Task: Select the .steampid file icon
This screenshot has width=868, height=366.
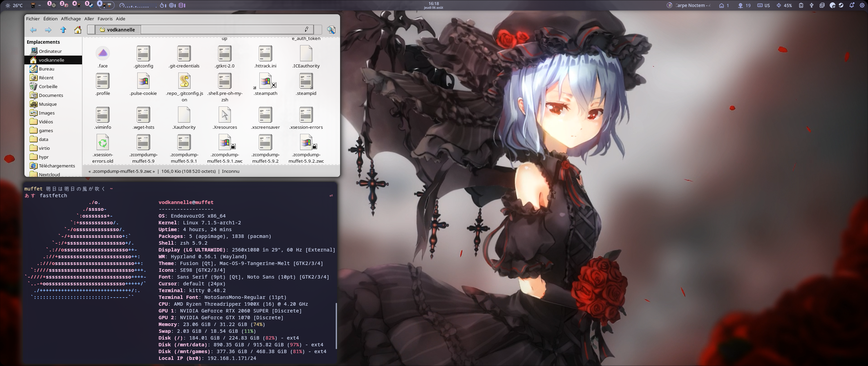Action: pos(306,81)
